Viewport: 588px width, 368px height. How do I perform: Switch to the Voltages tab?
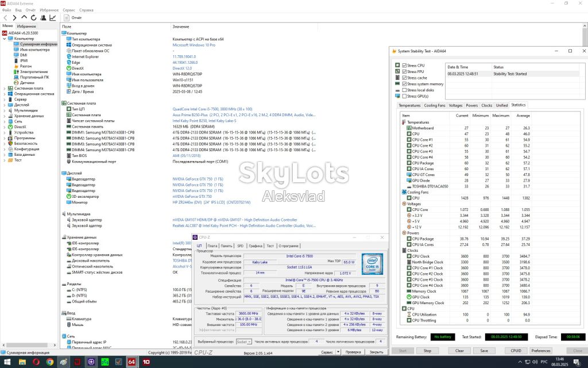coord(455,106)
